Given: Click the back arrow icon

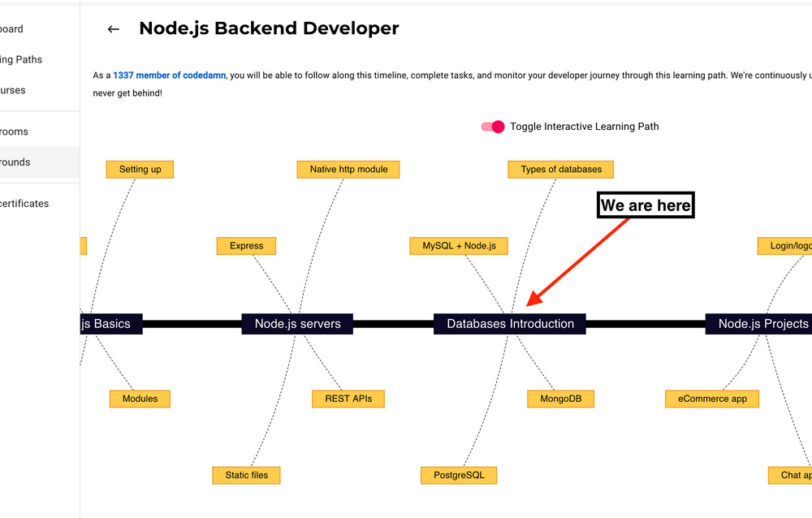Looking at the screenshot, I should click(x=113, y=29).
